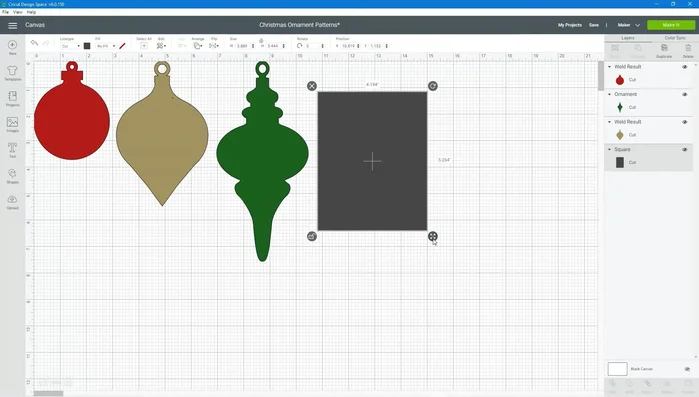
Task: Collapse the Square layer group
Action: click(x=609, y=150)
